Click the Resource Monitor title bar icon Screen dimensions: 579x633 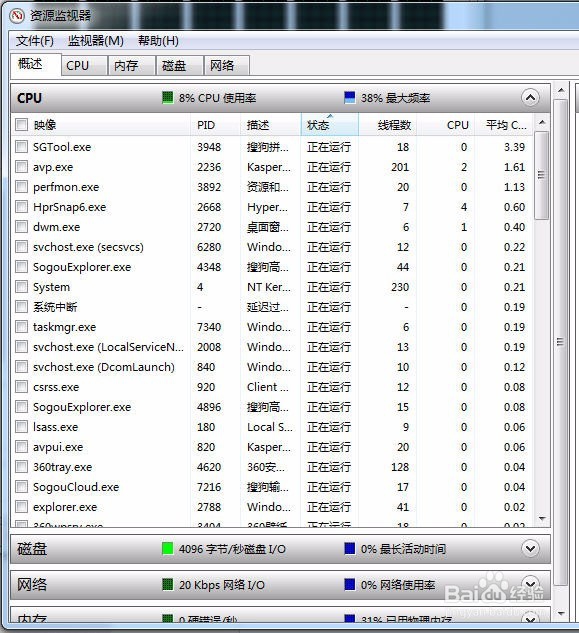pyautogui.click(x=17, y=15)
